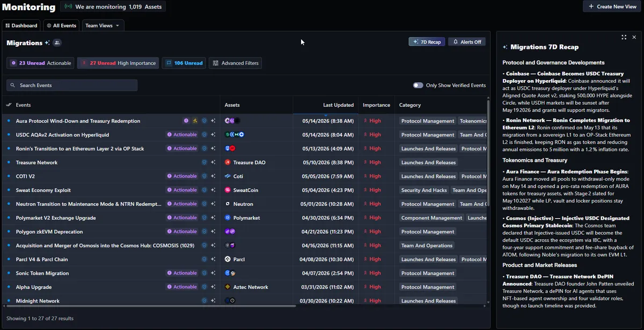Click Security And Hacks category tag
The height and width of the screenshot is (330, 644).
click(424, 190)
